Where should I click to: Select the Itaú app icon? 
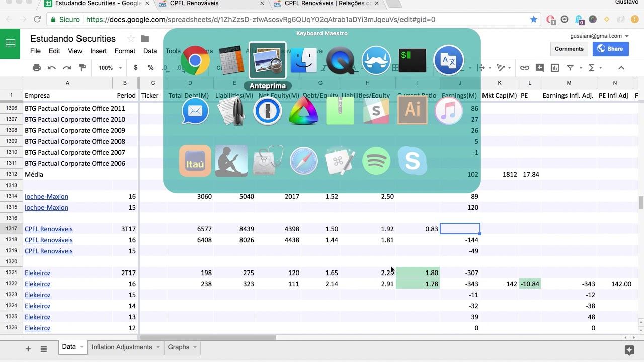195,161
